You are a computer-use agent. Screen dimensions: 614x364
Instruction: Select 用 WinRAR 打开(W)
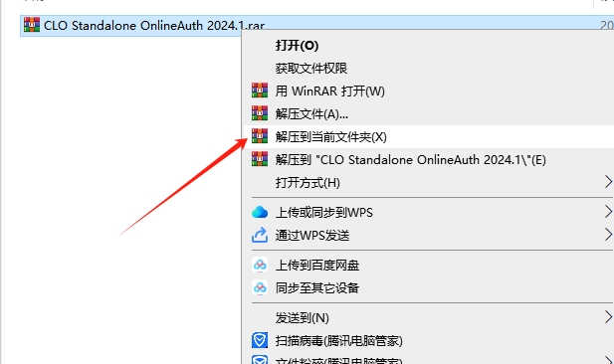click(330, 91)
